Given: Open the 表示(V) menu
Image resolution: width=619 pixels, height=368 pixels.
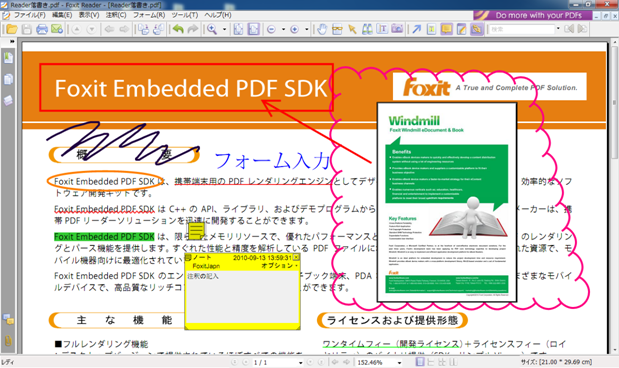Looking at the screenshot, I should tap(89, 15).
